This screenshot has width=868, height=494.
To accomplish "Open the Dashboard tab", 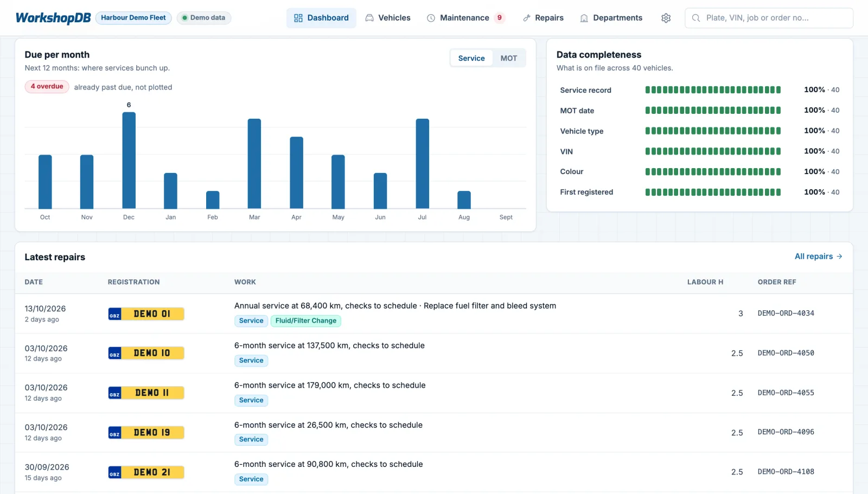I will tap(321, 18).
